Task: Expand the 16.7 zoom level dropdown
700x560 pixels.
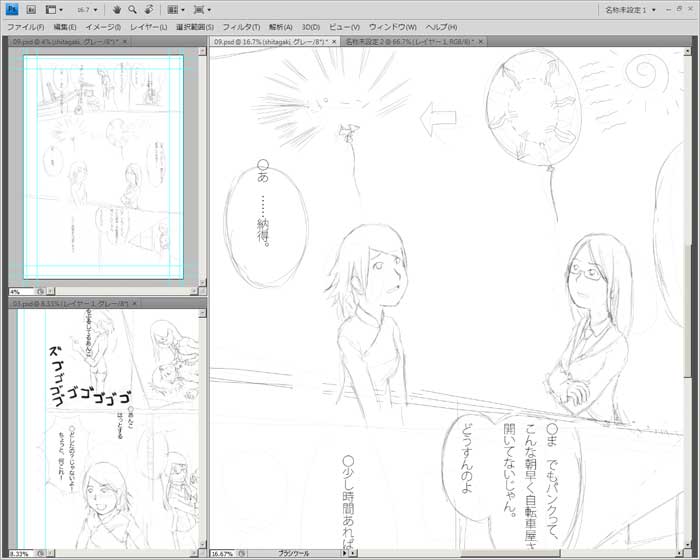Action: coord(94,9)
